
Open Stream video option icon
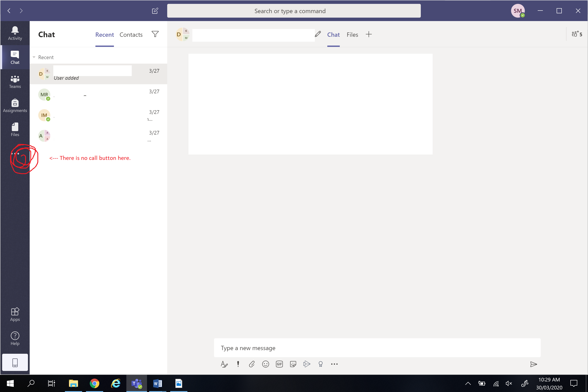tap(307, 364)
